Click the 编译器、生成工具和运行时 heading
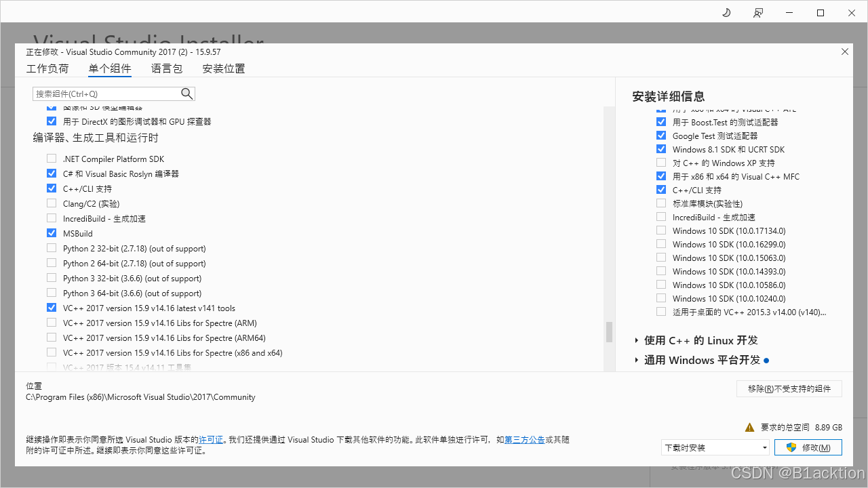868x488 pixels. coord(96,138)
